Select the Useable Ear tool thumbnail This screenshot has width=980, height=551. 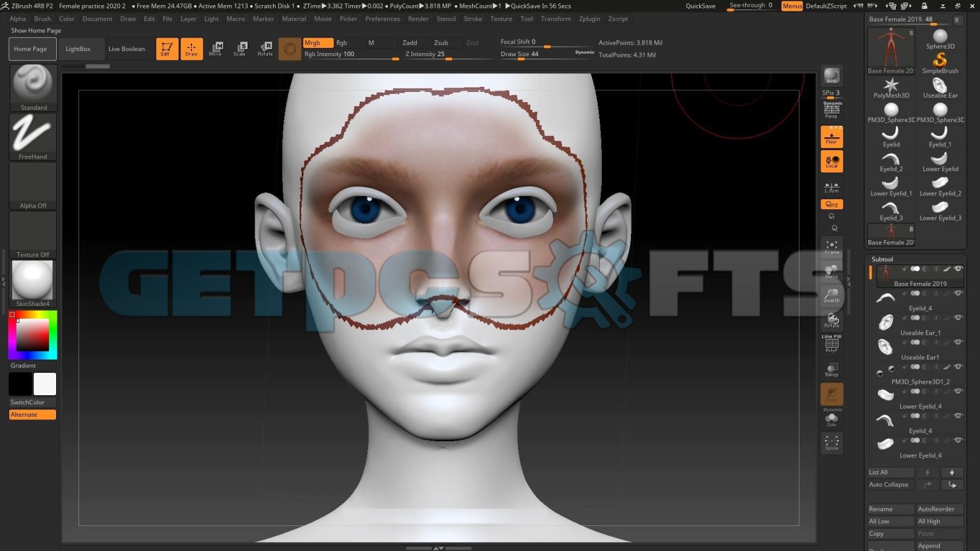(x=940, y=88)
